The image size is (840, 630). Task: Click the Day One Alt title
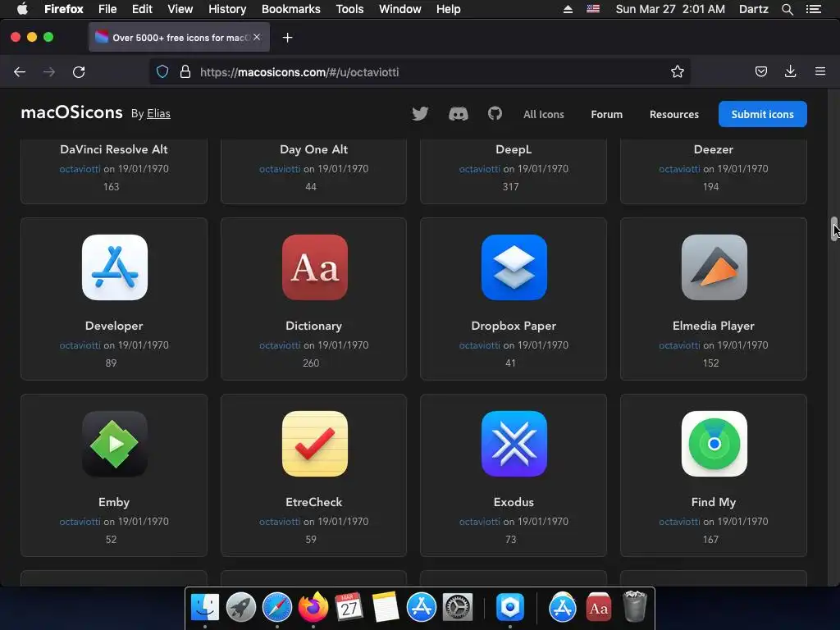click(x=314, y=149)
